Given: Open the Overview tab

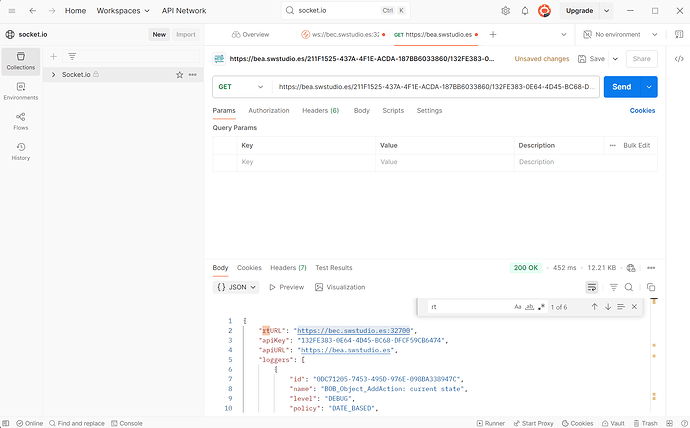Looking at the screenshot, I should click(x=250, y=34).
